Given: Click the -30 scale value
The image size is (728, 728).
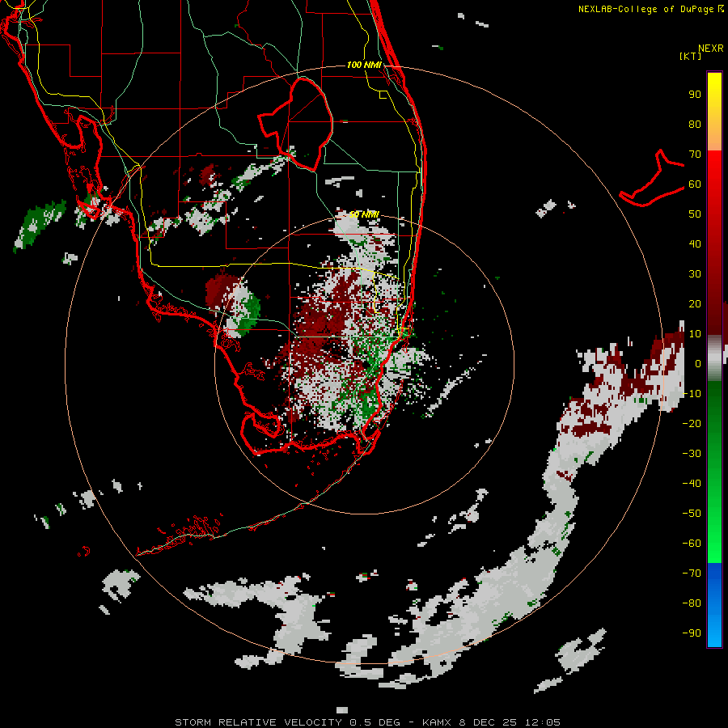Looking at the screenshot, I should click(692, 454).
